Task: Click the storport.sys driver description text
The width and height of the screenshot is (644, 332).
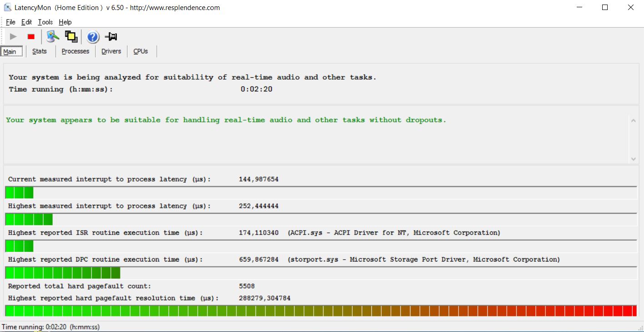Action: coord(424,259)
